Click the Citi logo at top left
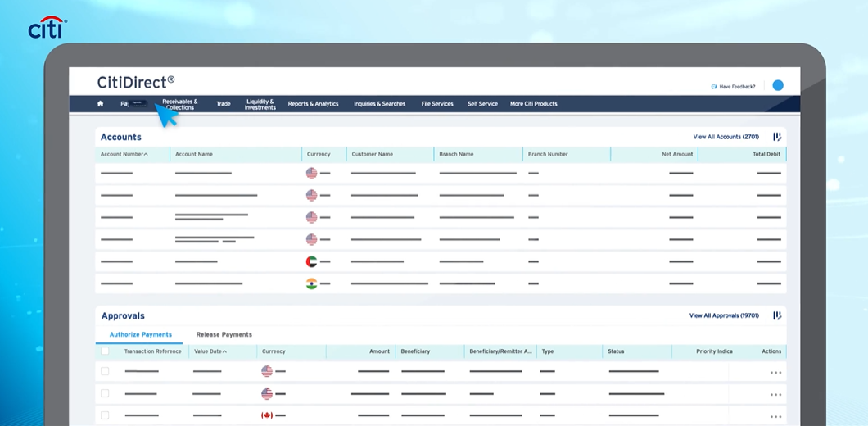This screenshot has height=426, width=868. (47, 28)
